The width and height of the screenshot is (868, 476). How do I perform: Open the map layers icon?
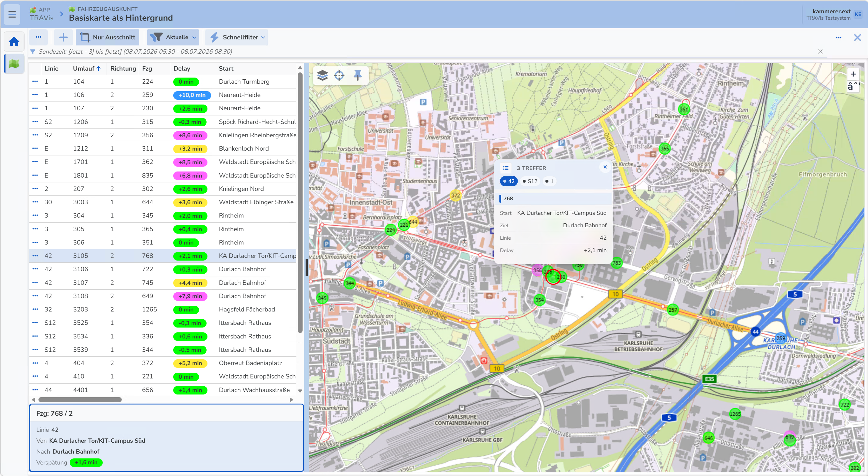coord(322,75)
